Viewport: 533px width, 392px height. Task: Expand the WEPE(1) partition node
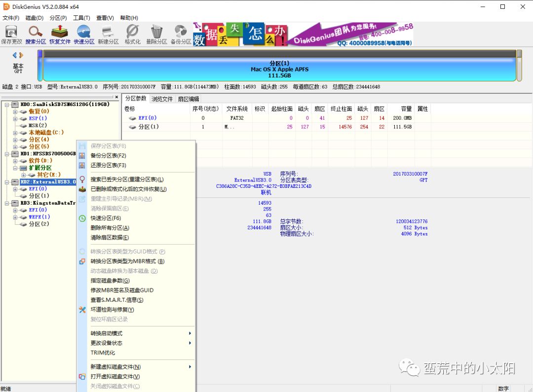coord(15,217)
